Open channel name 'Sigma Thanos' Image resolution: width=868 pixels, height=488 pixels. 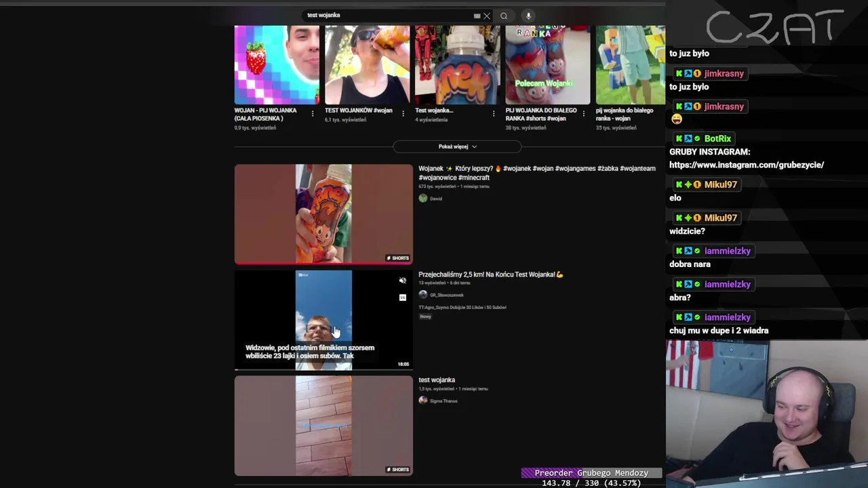tap(443, 401)
